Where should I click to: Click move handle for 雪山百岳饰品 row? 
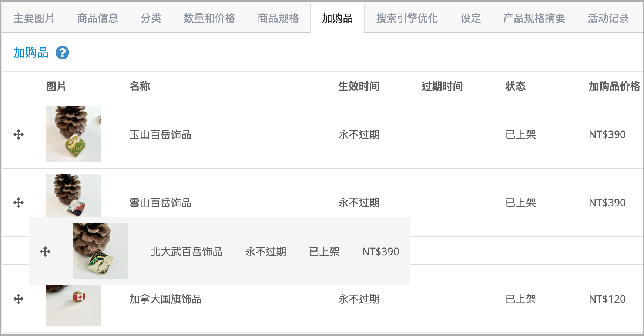[19, 203]
